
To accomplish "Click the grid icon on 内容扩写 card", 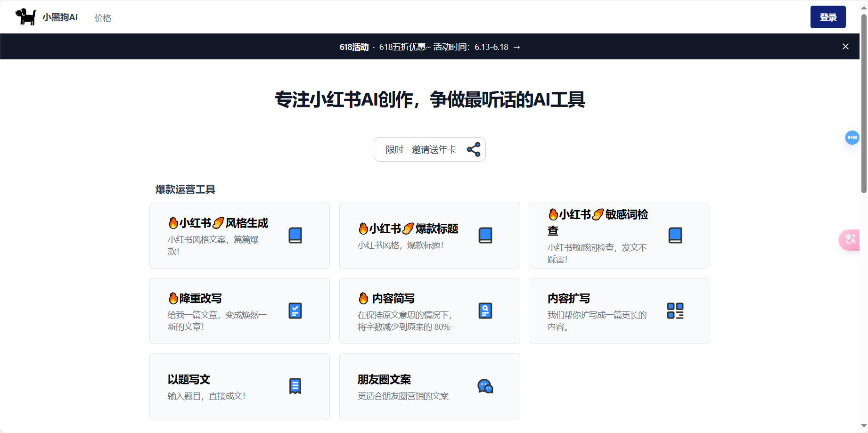I will click(x=675, y=311).
